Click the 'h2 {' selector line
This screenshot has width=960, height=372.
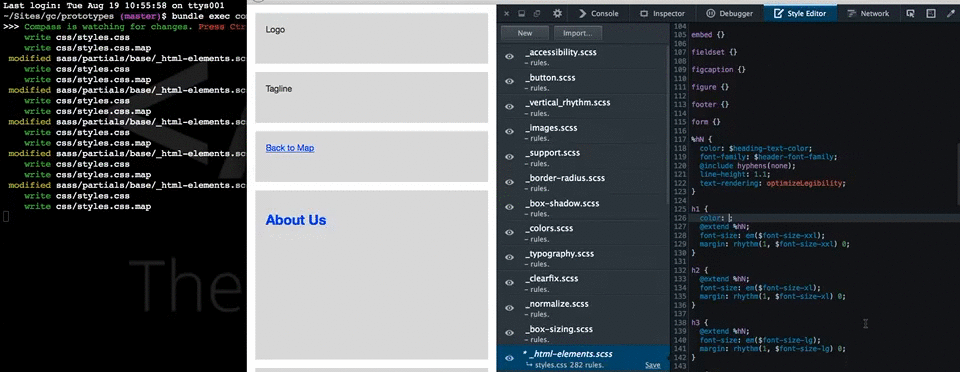699,270
